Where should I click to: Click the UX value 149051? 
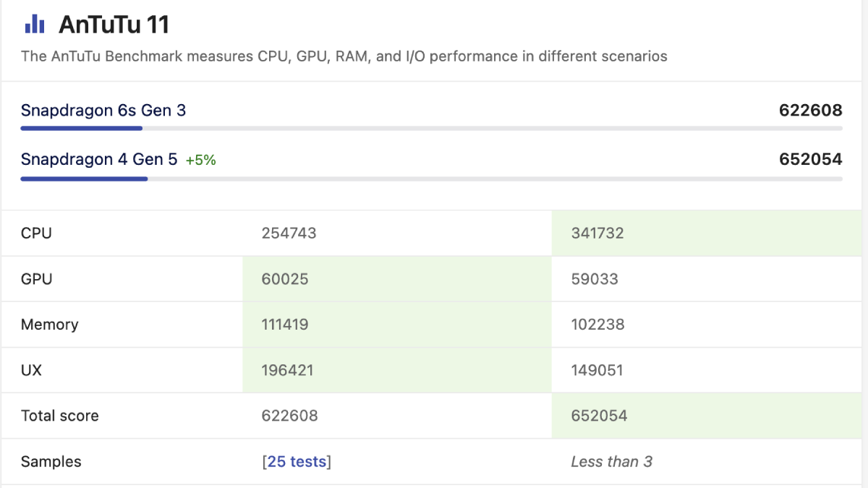[x=597, y=370]
